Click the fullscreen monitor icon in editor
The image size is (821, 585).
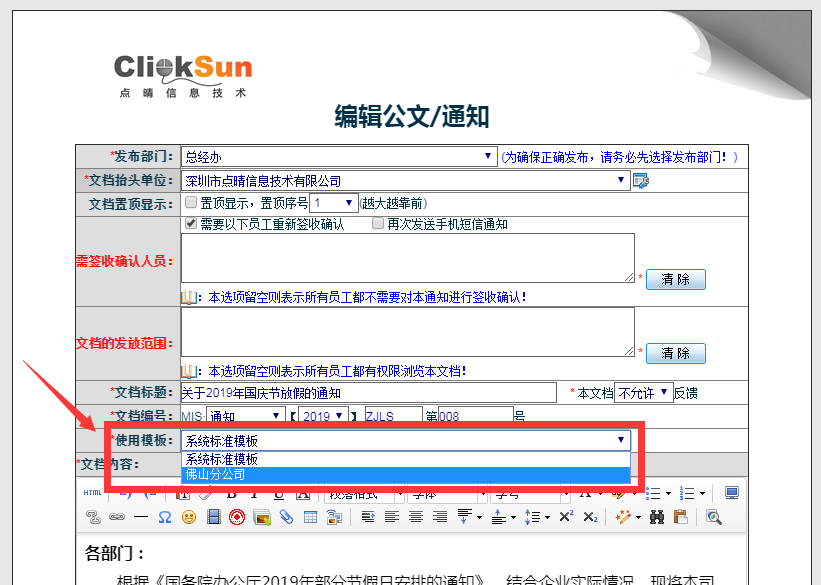click(x=732, y=493)
